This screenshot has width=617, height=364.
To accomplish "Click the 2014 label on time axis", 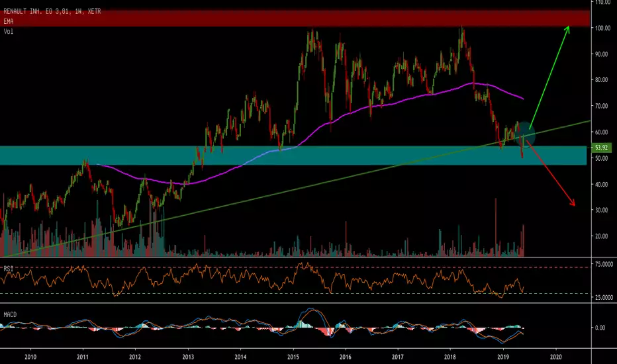I will [x=240, y=357].
